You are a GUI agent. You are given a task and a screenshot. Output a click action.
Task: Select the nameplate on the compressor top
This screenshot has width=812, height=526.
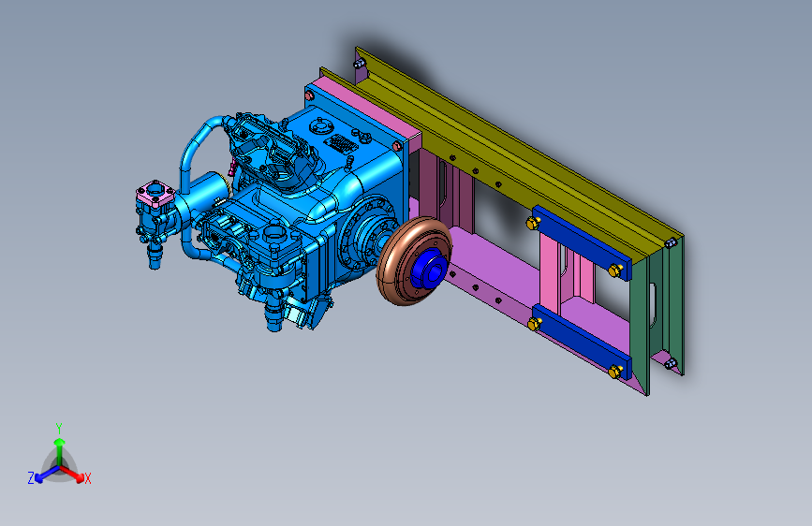pyautogui.click(x=341, y=142)
